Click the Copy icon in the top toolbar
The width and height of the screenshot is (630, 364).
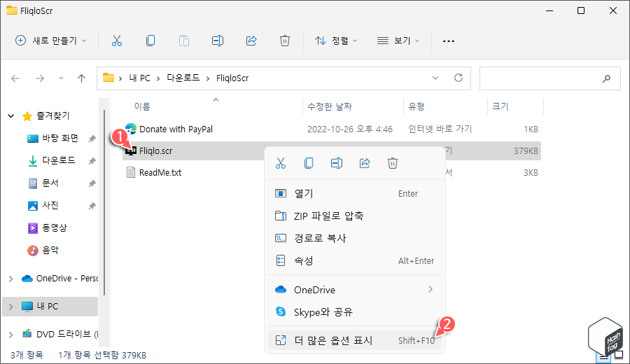pyautogui.click(x=150, y=41)
